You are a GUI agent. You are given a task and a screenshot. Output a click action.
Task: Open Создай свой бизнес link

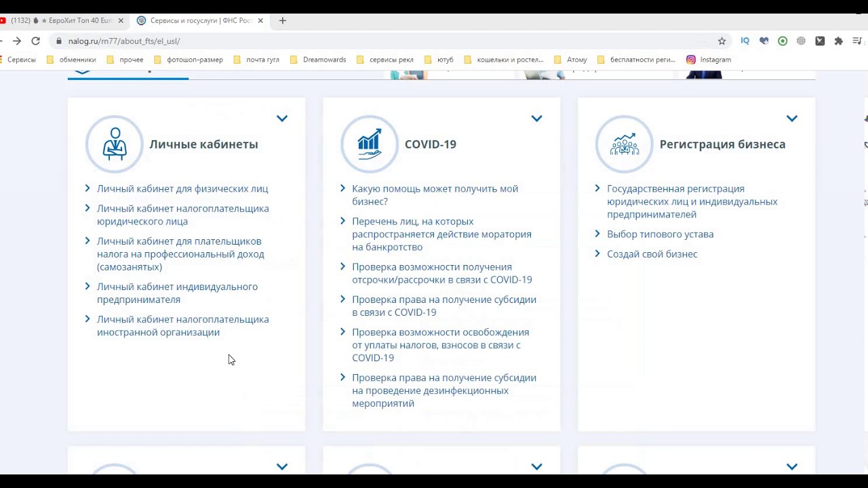(x=652, y=254)
